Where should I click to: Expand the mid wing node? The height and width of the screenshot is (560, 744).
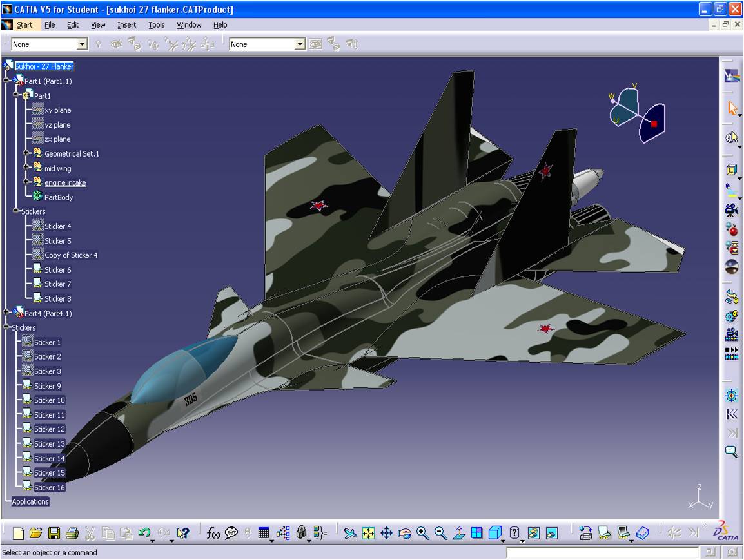click(x=26, y=168)
